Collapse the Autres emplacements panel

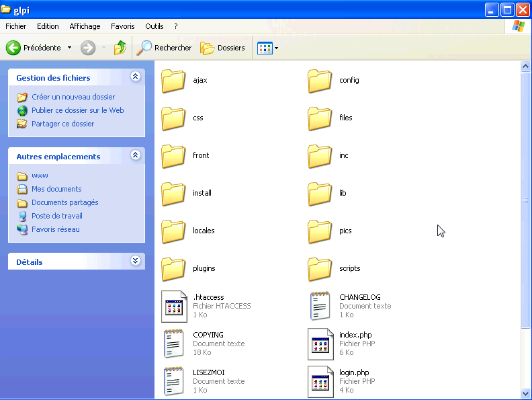click(136, 155)
